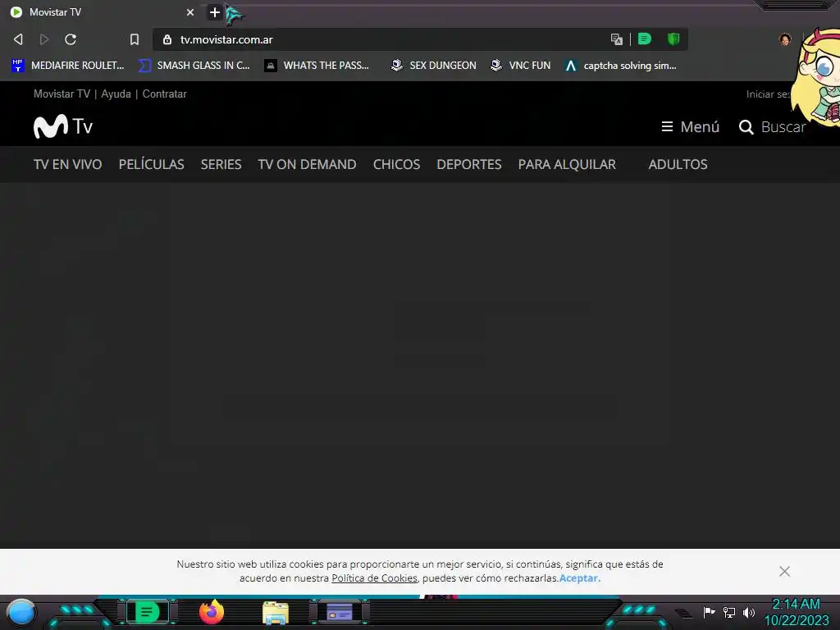Open the hamburger Menú
The image size is (840, 630).
[691, 127]
